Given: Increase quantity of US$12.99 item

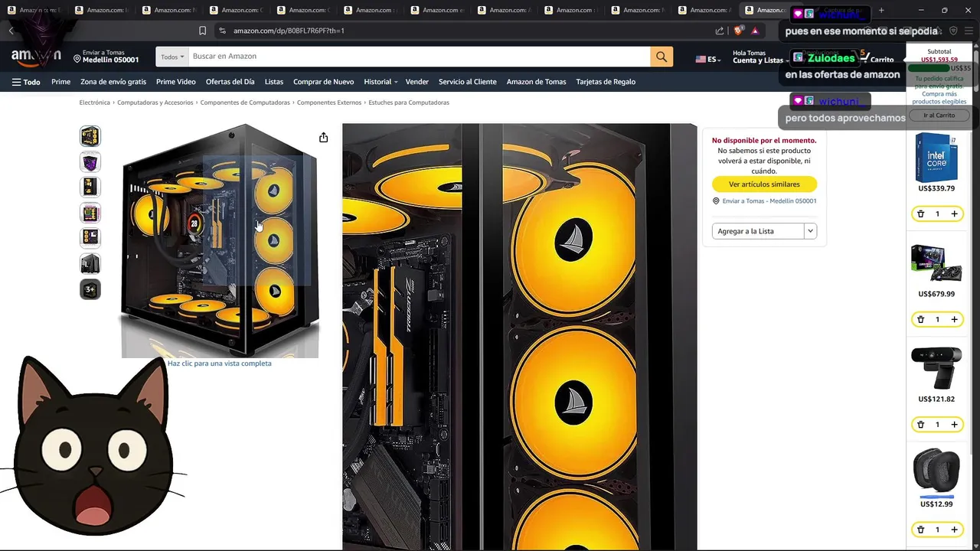Looking at the screenshot, I should pyautogui.click(x=954, y=530).
